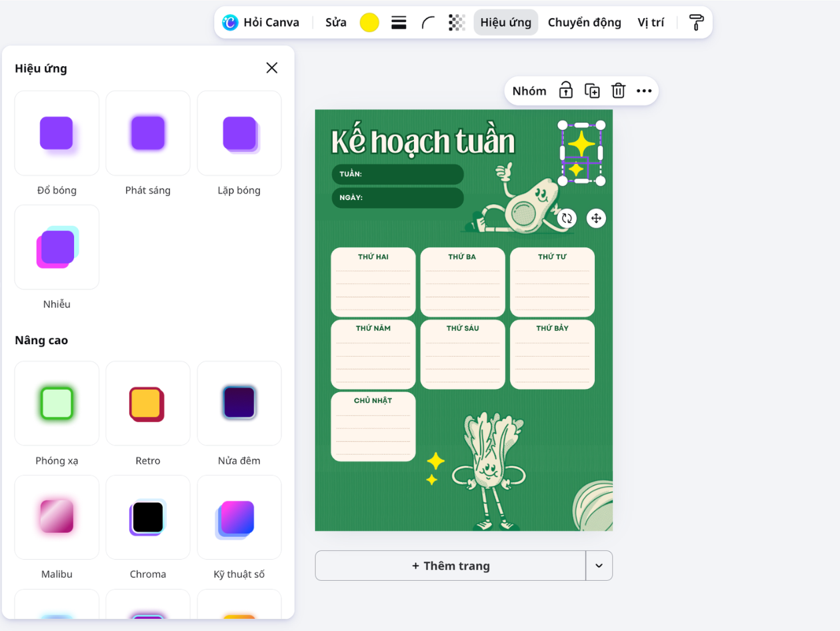The image size is (840, 631).
Task: Apply the Chroma effect
Action: pyautogui.click(x=148, y=517)
